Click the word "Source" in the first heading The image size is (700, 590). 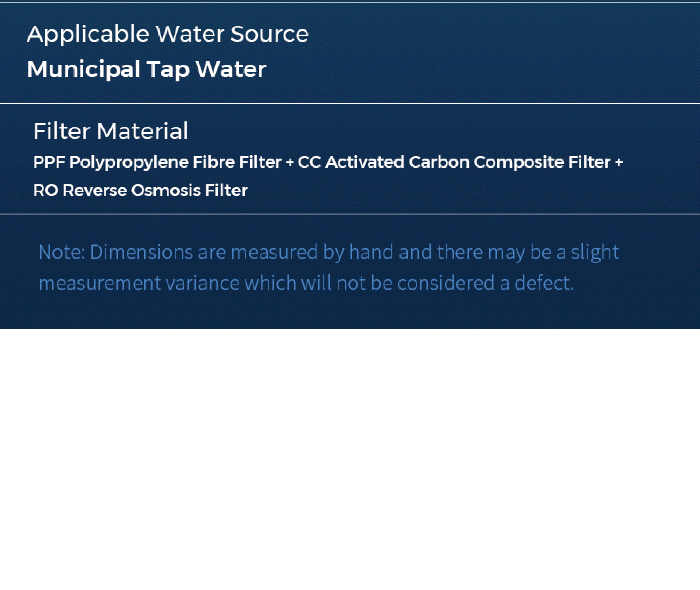point(269,34)
